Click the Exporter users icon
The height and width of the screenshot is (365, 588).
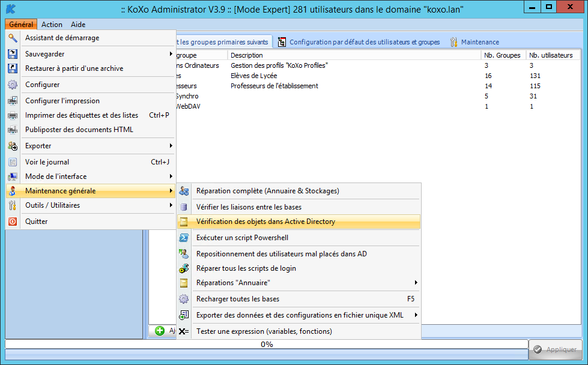(x=13, y=146)
